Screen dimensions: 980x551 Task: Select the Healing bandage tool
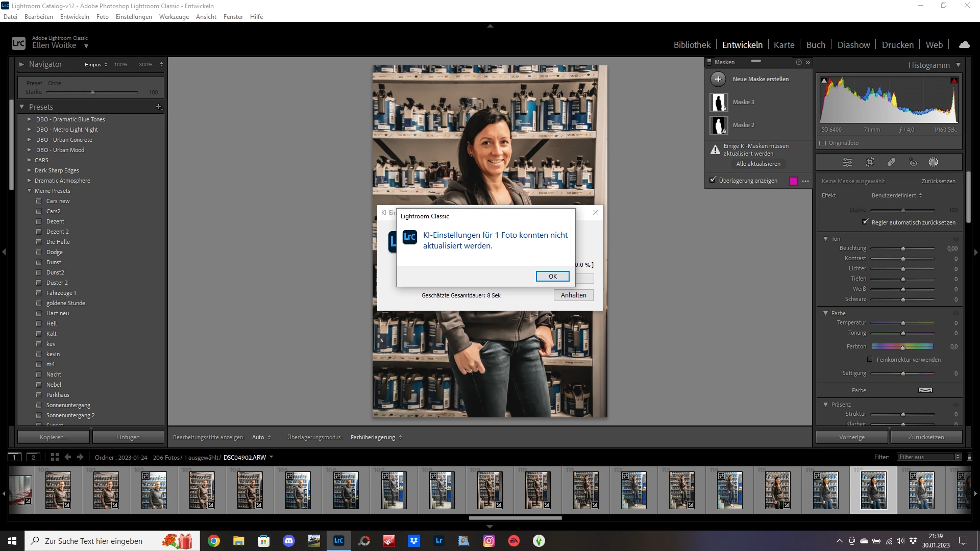tap(891, 162)
